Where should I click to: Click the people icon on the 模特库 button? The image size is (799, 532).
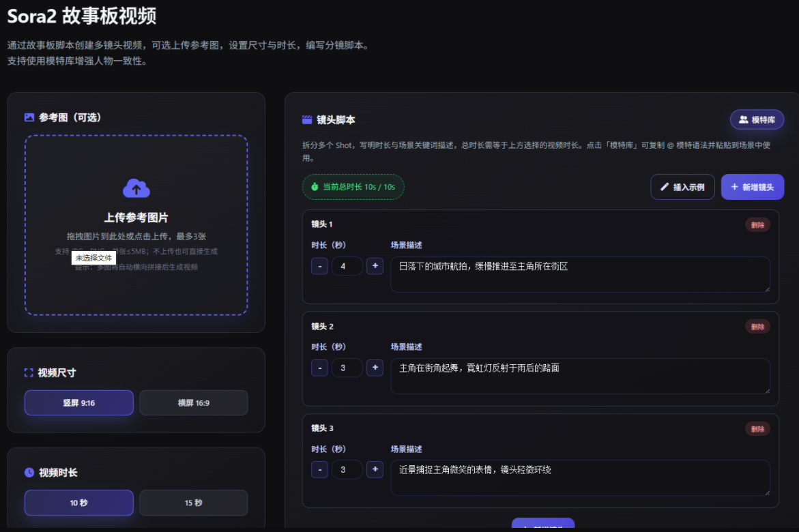[x=744, y=119]
